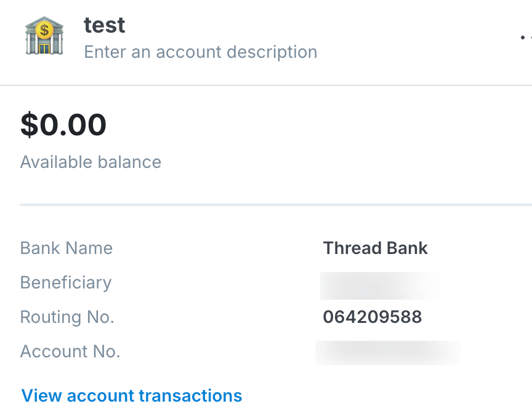Click the "Beneficiary" field label
The height and width of the screenshot is (417, 532).
point(66,283)
